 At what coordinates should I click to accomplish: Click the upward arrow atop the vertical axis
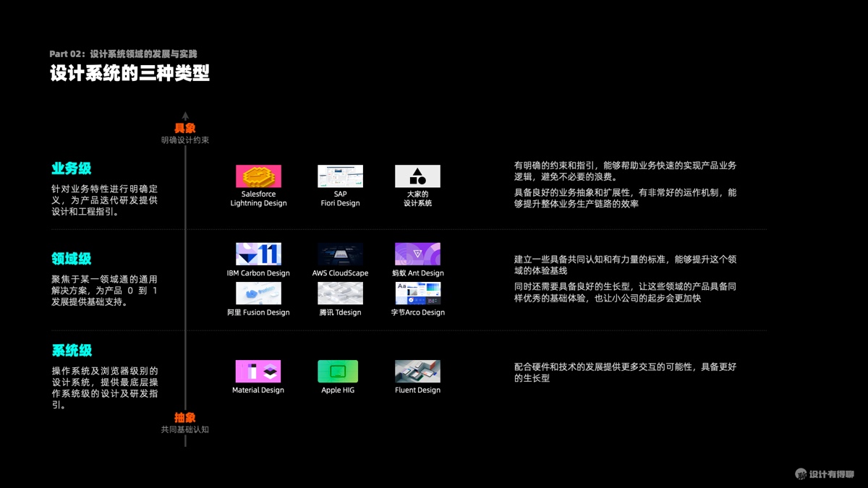(x=185, y=116)
